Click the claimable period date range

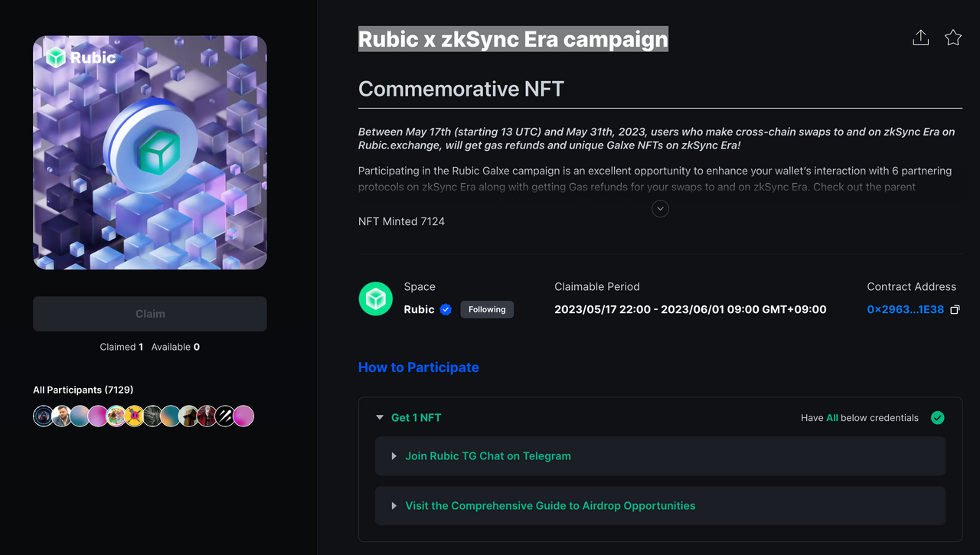[691, 310]
